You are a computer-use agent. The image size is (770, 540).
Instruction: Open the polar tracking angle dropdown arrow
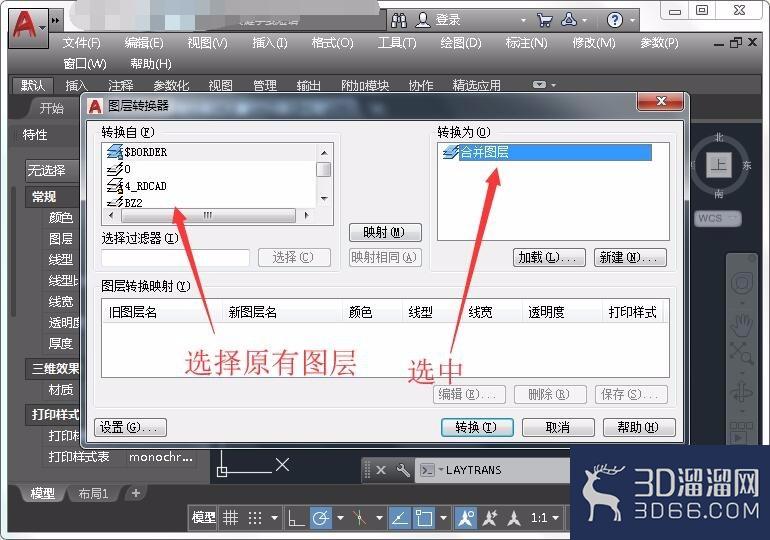340,518
